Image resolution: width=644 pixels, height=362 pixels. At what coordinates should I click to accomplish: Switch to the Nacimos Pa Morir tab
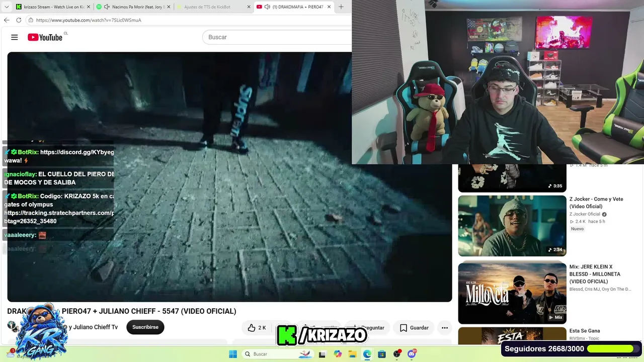click(133, 7)
